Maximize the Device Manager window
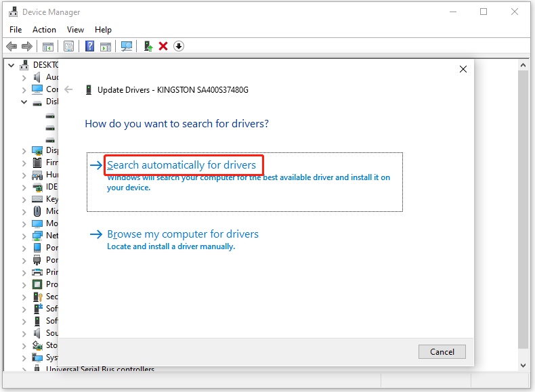535x392 pixels. tap(484, 12)
